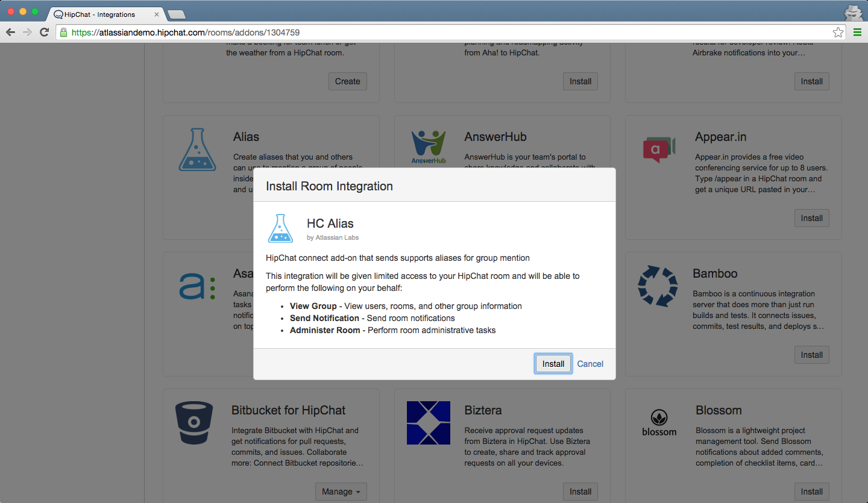Click the Appear.in chat camera icon

659,149
